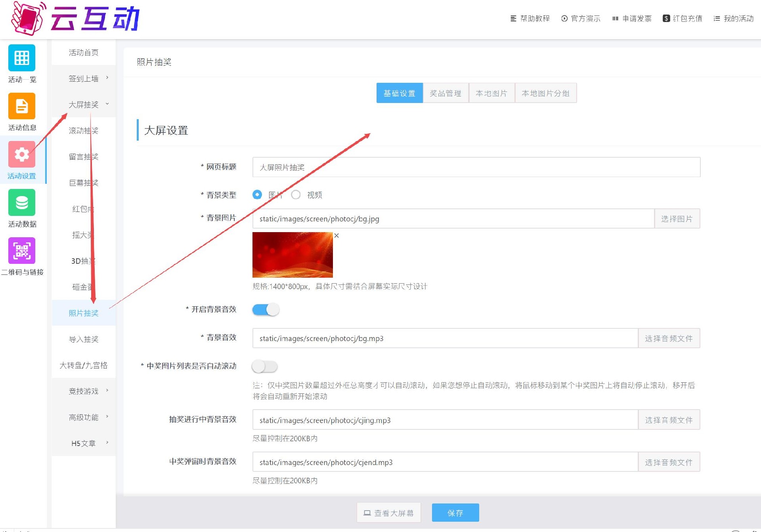
Task: Open 3D抽奖 menu item
Action: coord(84,261)
